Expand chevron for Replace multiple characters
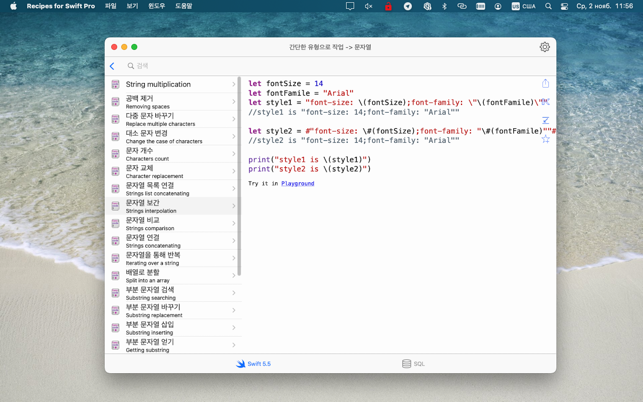This screenshot has height=402, width=643. click(x=234, y=119)
